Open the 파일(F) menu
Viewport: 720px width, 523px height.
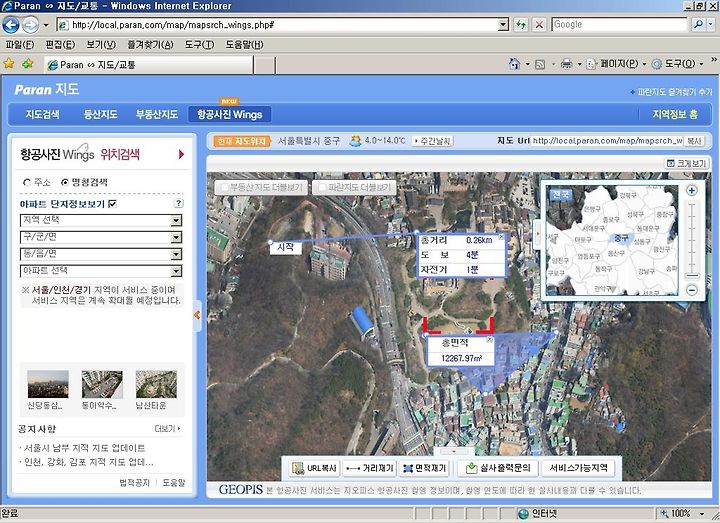point(20,45)
